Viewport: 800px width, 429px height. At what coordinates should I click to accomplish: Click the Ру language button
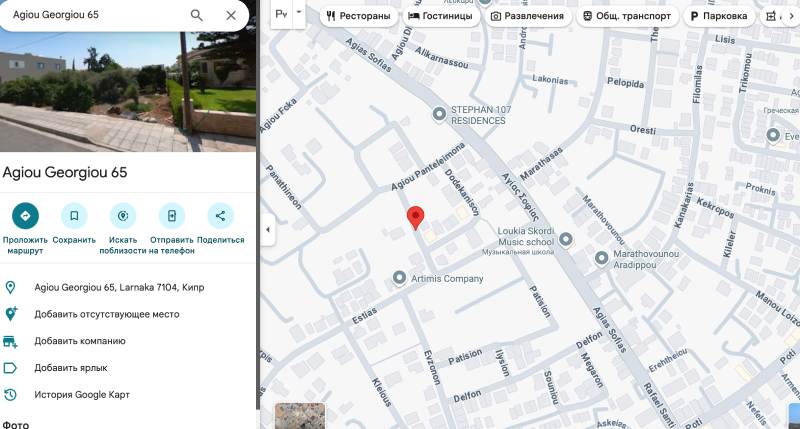[282, 14]
